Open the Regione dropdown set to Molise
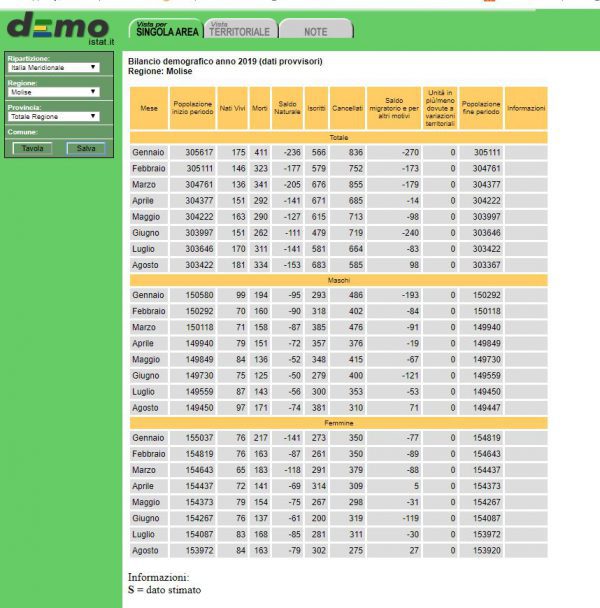 [54, 92]
